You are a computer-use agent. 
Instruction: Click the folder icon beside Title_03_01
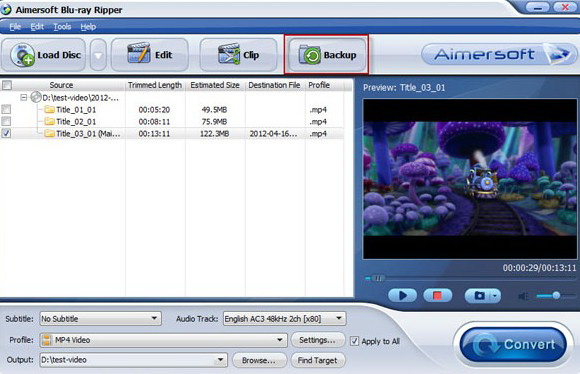pos(49,134)
